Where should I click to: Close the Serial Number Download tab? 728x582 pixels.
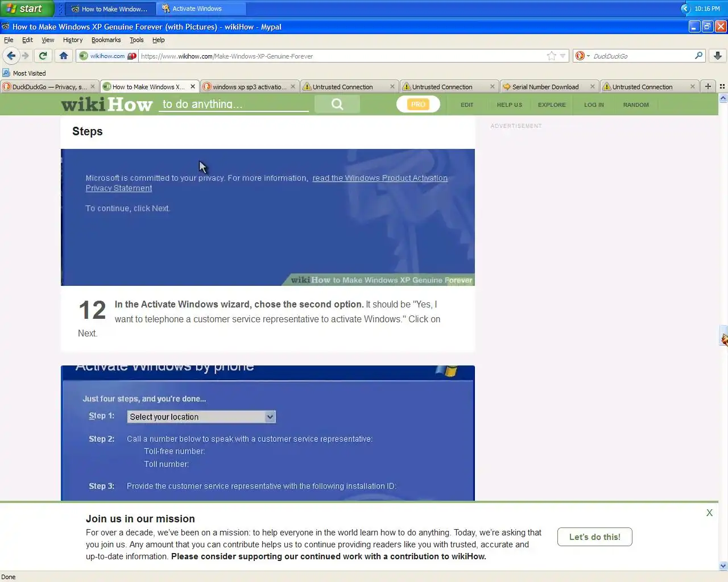point(593,86)
